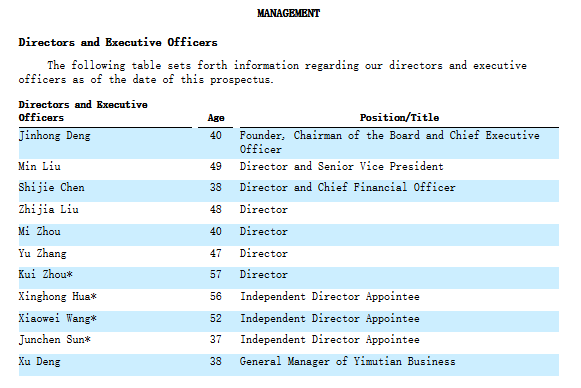
Task: Click General Manager of Yimutian Business text
Action: (347, 362)
